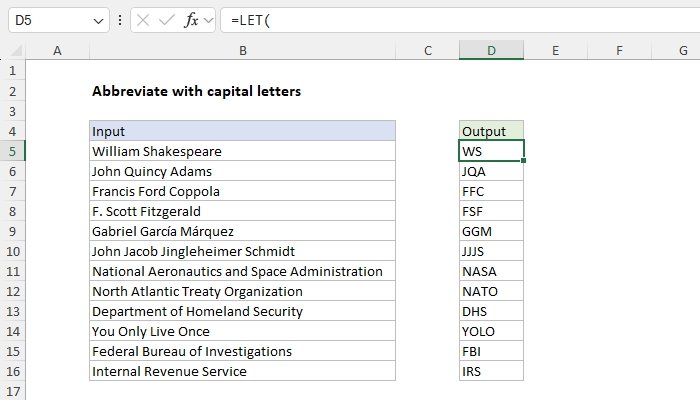Select column B header

(242, 50)
